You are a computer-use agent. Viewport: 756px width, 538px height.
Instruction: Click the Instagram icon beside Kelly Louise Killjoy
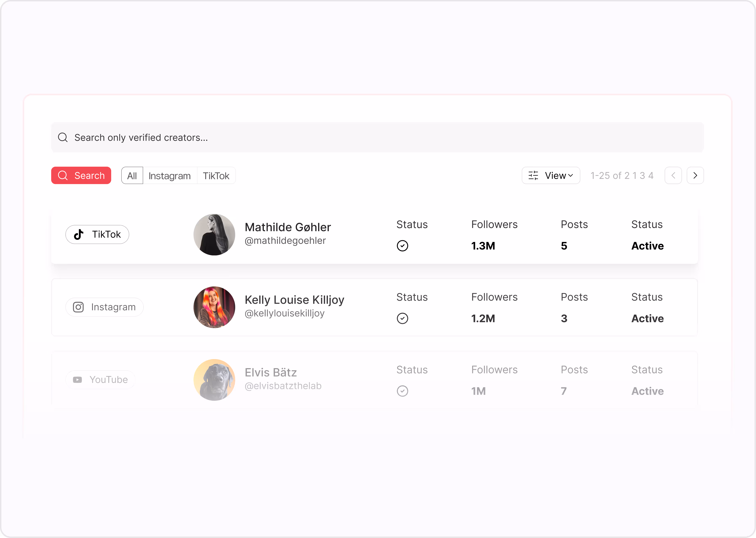tap(78, 307)
